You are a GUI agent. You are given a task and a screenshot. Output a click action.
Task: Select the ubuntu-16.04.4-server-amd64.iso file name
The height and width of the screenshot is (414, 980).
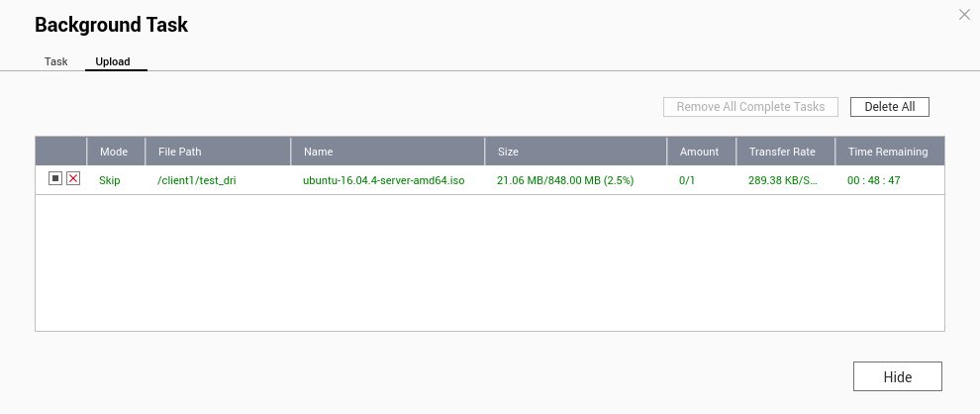click(x=384, y=181)
